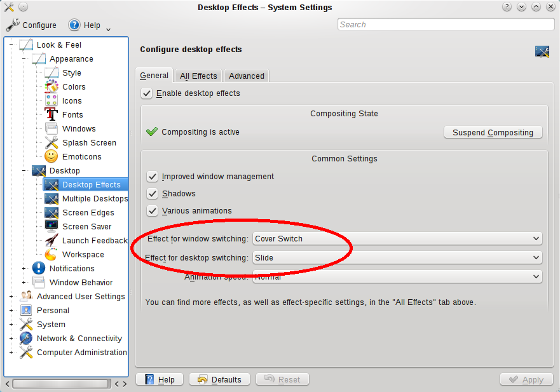Select Screen Saver in the tree
The image size is (560, 392).
[87, 226]
